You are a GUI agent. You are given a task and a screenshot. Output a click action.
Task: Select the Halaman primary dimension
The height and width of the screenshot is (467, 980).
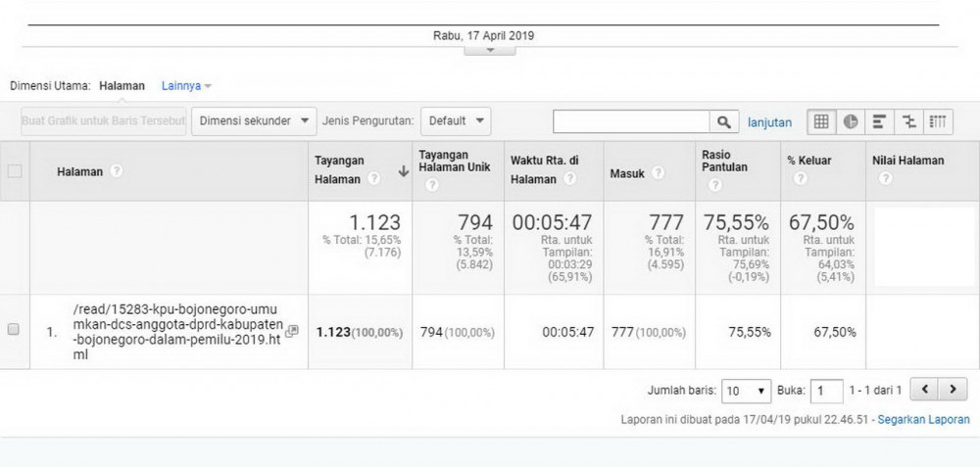[x=122, y=86]
